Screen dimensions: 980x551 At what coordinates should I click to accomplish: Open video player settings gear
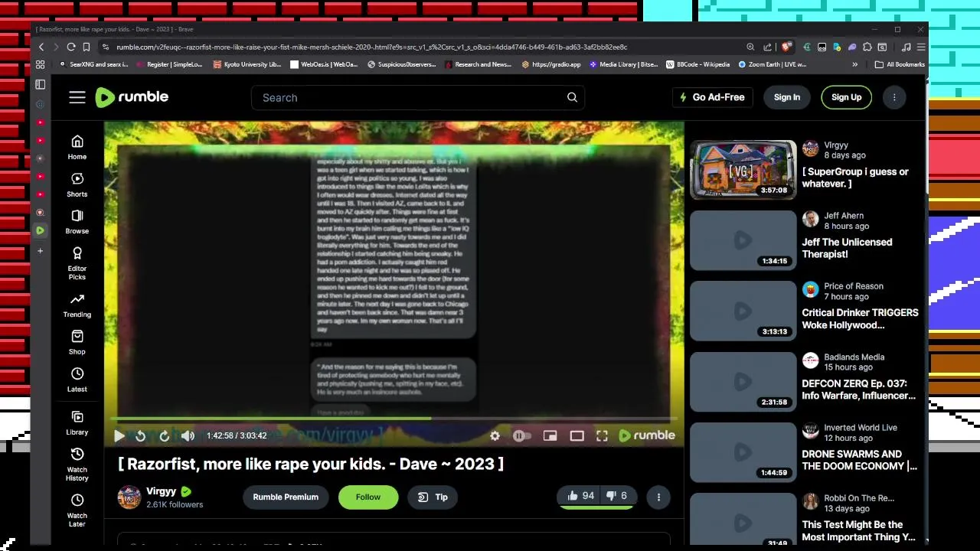(495, 435)
